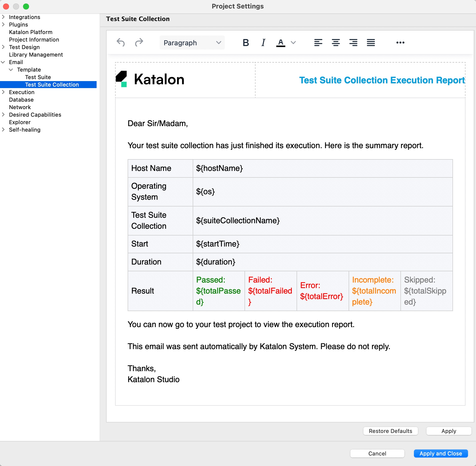The image size is (476, 466).
Task: Collapse the Email tree node
Action: pos(3,62)
